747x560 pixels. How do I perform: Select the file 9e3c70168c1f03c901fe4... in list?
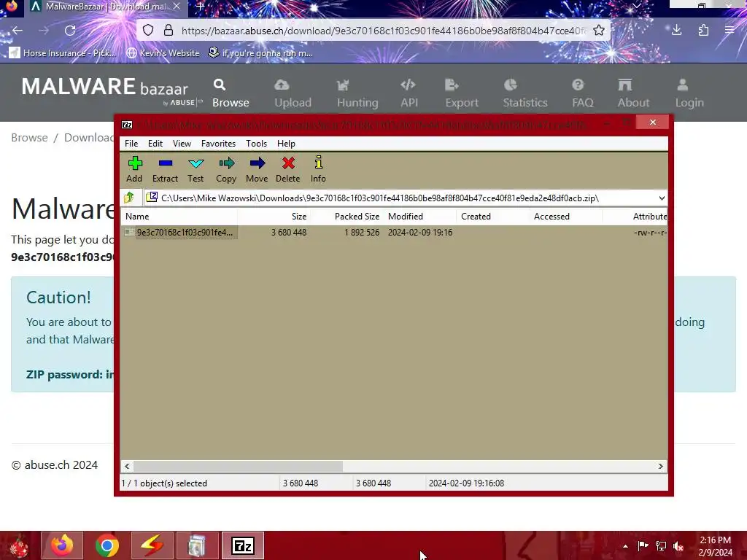pyautogui.click(x=185, y=233)
